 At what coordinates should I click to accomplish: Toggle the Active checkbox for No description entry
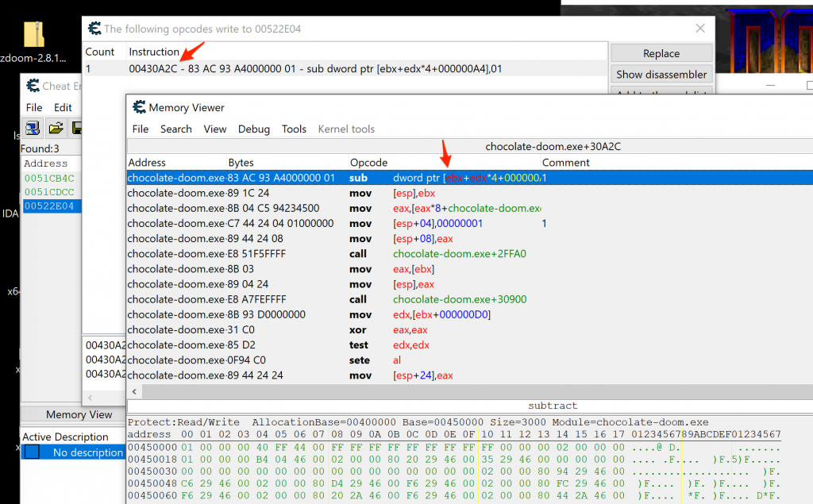point(31,452)
